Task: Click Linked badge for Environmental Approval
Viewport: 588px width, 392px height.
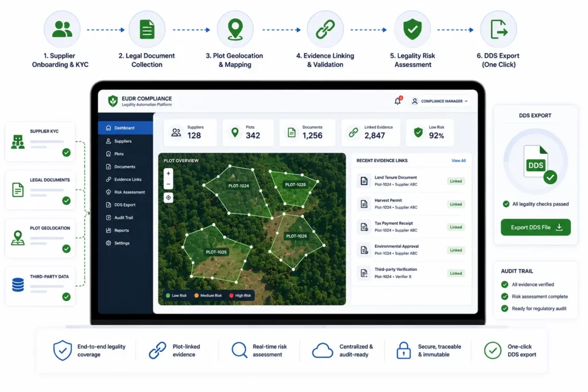Action: point(455,250)
